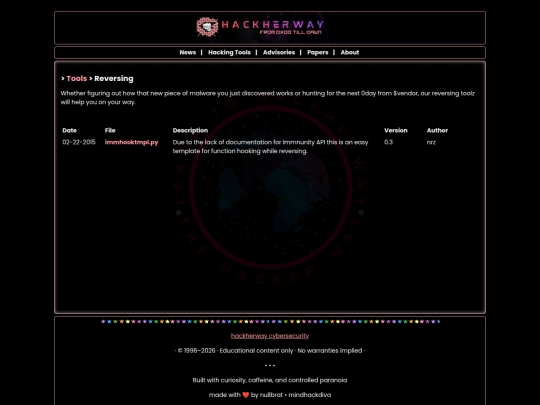Open the News menu item

(188, 52)
